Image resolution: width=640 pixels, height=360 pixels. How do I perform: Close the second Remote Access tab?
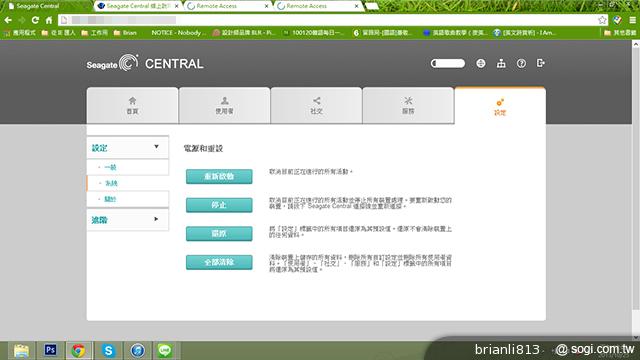click(356, 6)
